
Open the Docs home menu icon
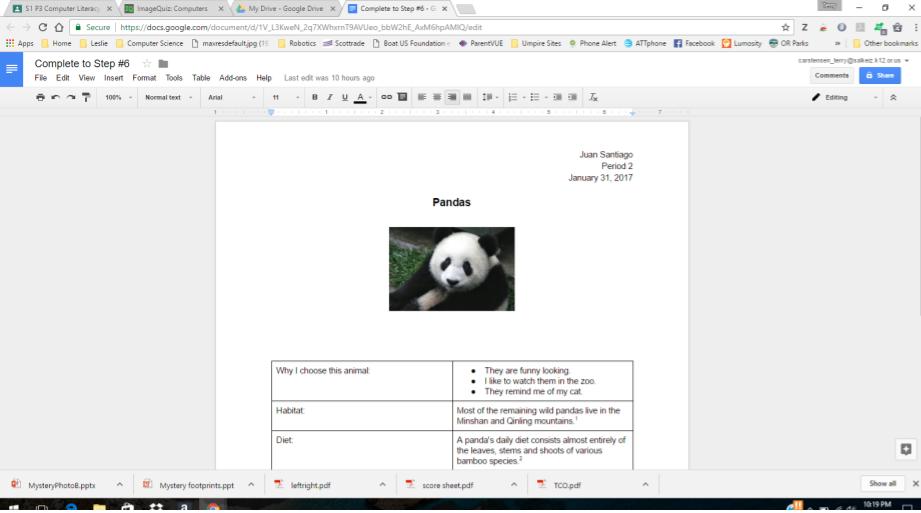[14, 70]
